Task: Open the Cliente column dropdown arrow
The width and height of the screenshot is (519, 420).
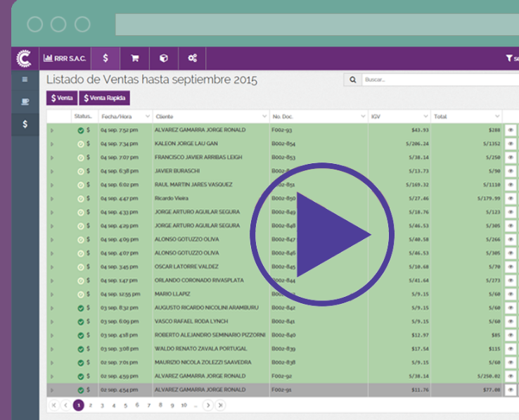Action: [x=264, y=116]
